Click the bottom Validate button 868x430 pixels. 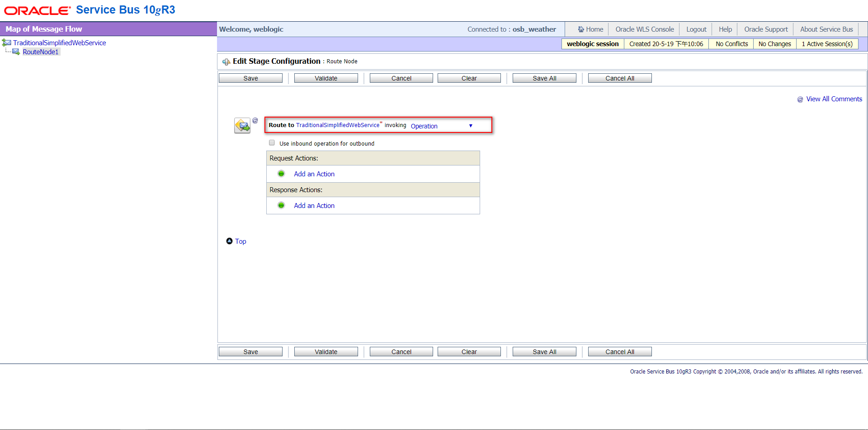326,352
